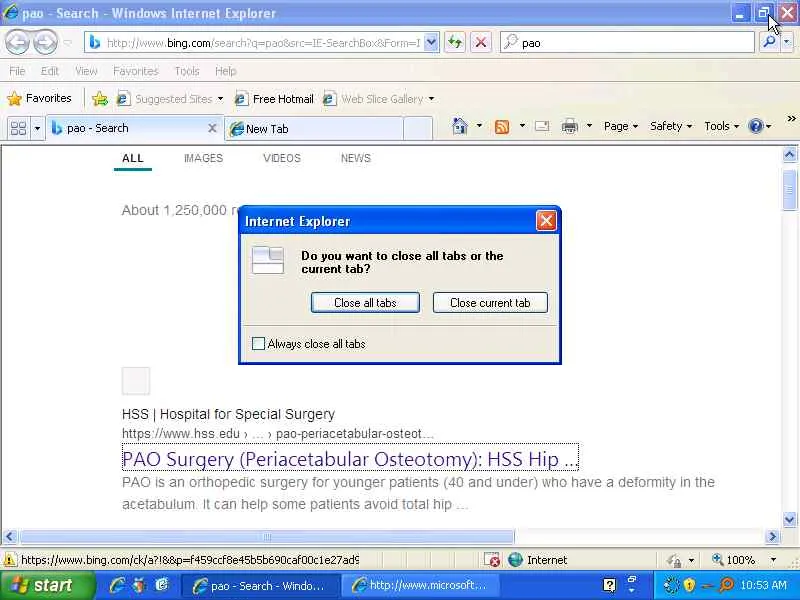Click the search magnifier button beside pao
Image resolution: width=800 pixels, height=600 pixels.
coord(769,42)
